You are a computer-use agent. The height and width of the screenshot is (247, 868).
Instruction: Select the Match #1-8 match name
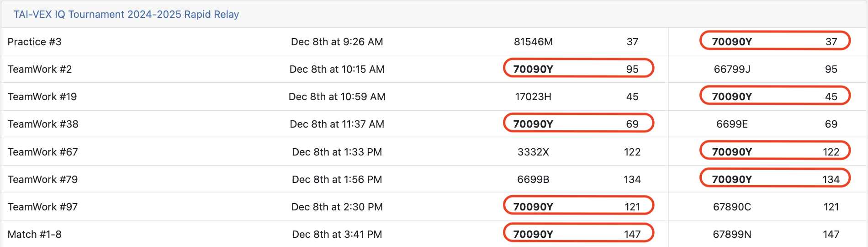coord(35,234)
